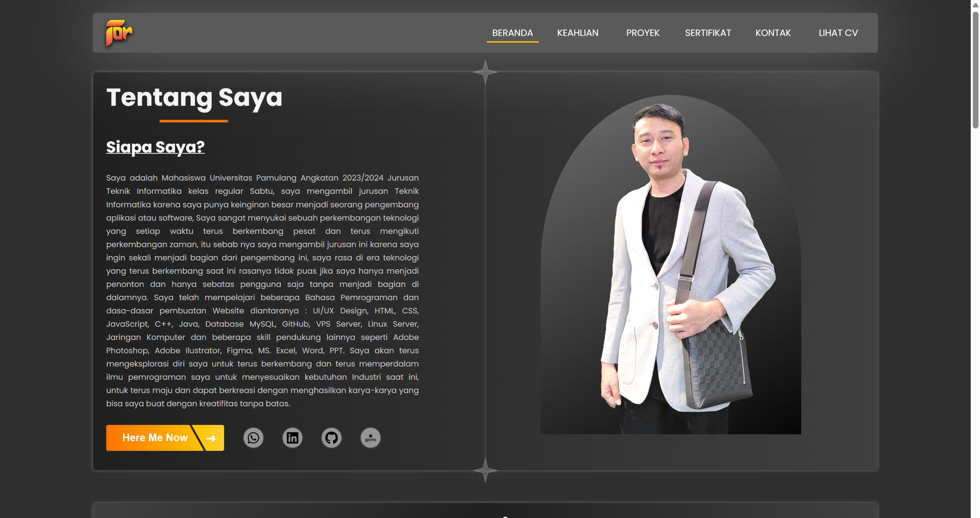The width and height of the screenshot is (980, 518).
Task: Click the orange site logo
Action: point(118,32)
